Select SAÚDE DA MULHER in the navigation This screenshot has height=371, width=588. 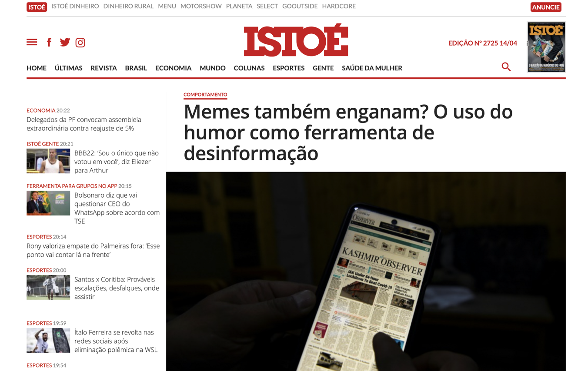[x=372, y=68]
